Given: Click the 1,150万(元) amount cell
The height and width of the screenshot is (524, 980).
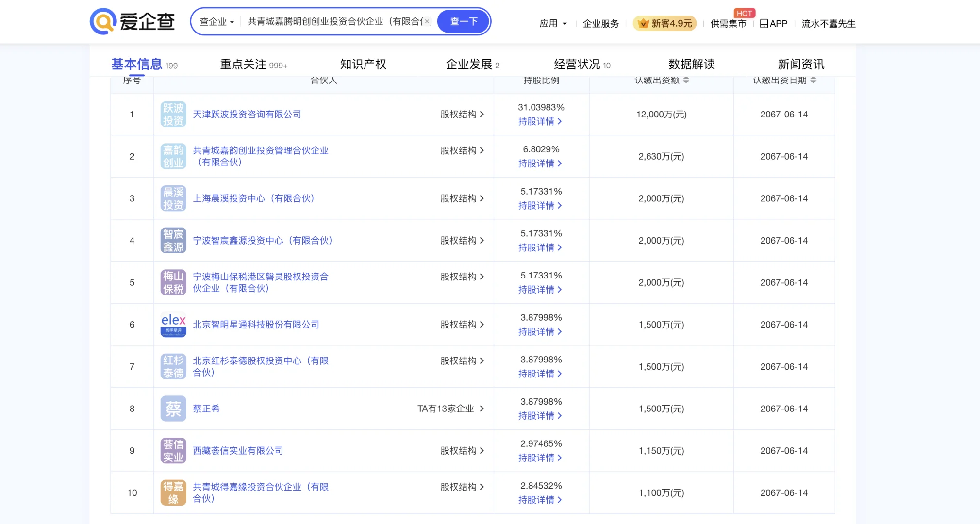Looking at the screenshot, I should (661, 451).
